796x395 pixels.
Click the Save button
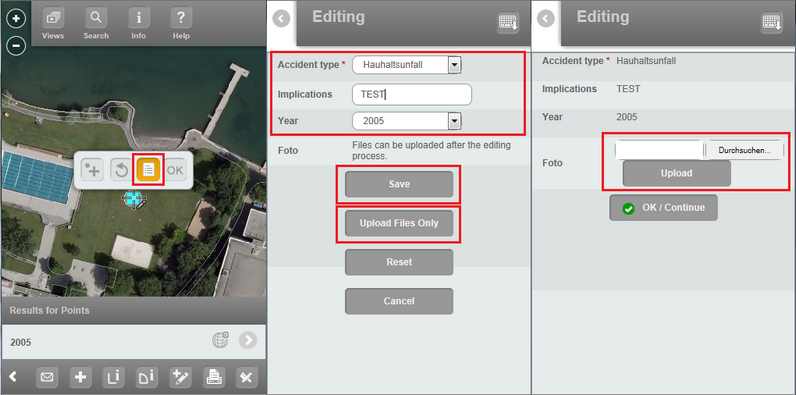(399, 184)
